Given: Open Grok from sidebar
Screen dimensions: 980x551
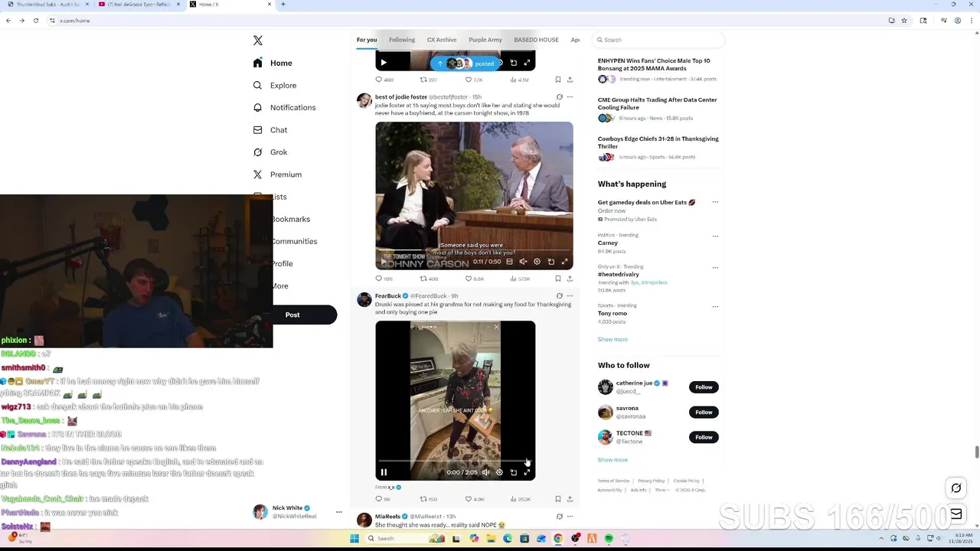Looking at the screenshot, I should (270, 152).
